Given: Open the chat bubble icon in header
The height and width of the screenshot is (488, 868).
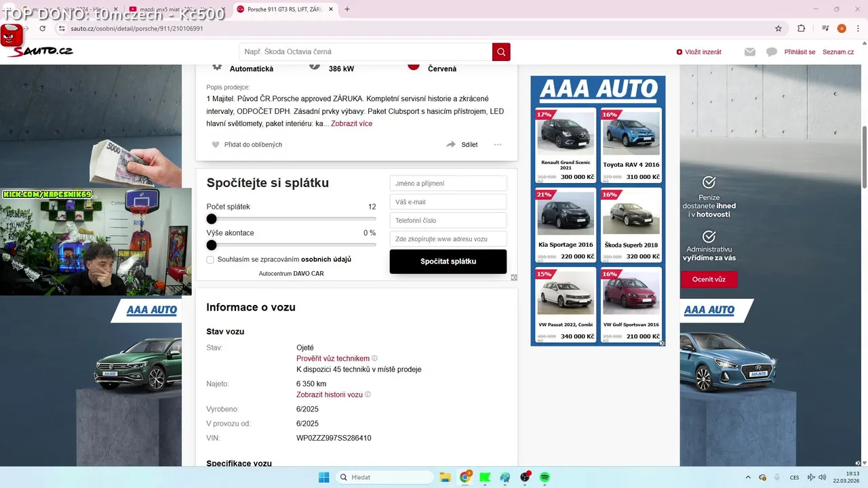Looking at the screenshot, I should 771,52.
